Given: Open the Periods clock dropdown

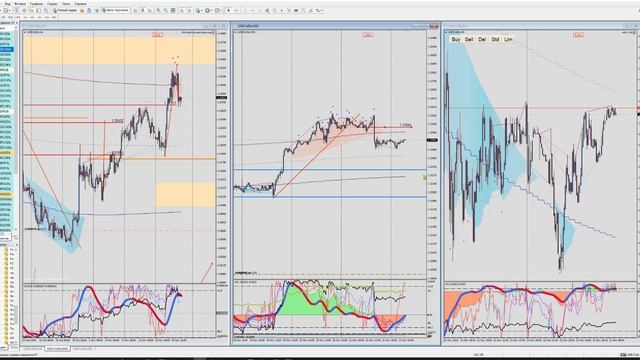Looking at the screenshot, I should point(208,10).
